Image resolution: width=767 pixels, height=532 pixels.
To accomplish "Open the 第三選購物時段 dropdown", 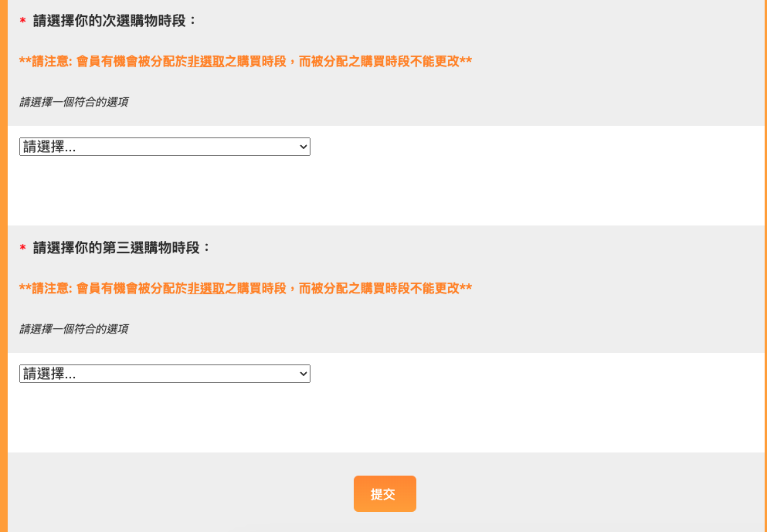I will click(x=164, y=374).
